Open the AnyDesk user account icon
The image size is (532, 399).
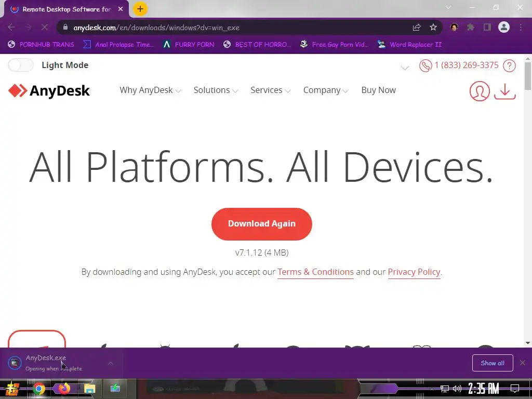tap(480, 91)
